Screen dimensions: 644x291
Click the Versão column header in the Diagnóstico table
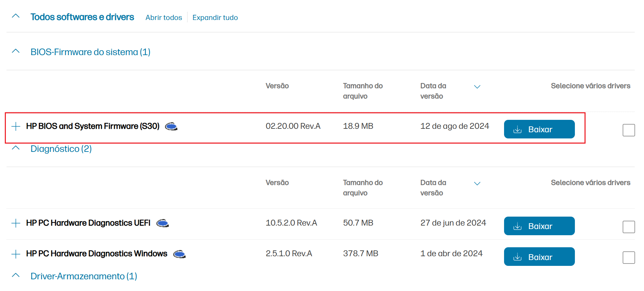[277, 183]
